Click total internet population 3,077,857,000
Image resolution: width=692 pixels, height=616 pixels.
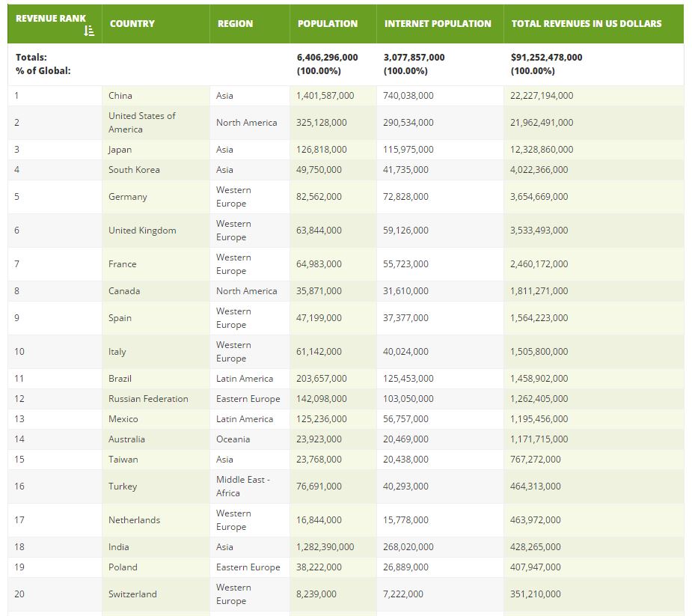click(x=414, y=58)
